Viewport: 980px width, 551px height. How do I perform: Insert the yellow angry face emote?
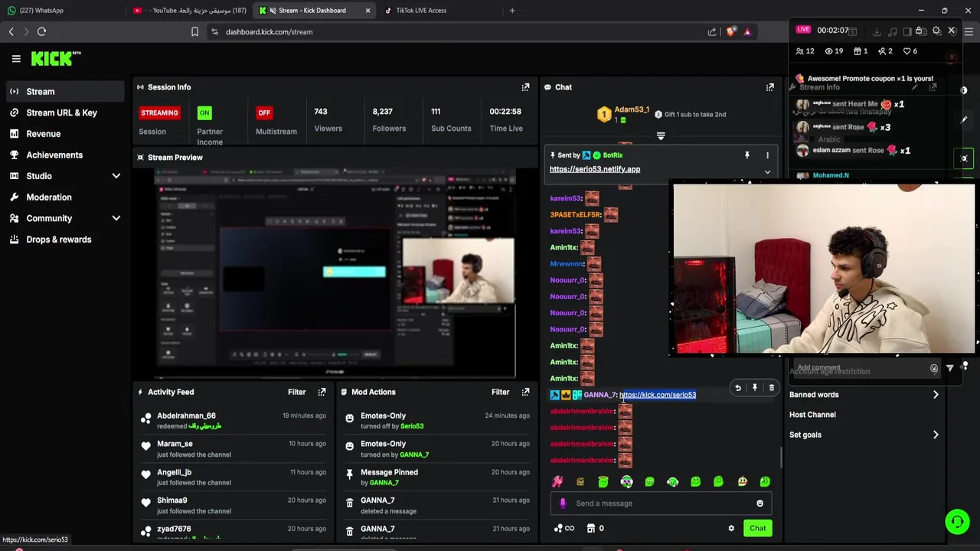580,481
